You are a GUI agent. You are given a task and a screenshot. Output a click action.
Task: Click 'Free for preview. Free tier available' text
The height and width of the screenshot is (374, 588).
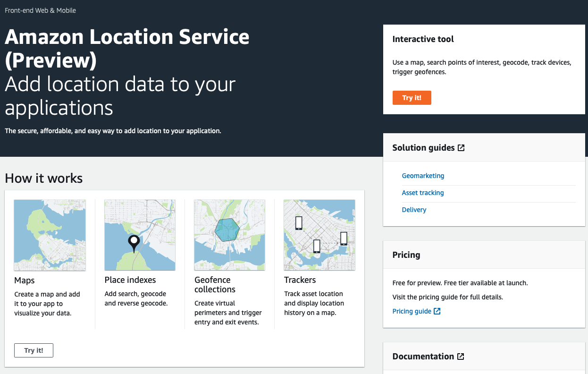coord(460,283)
